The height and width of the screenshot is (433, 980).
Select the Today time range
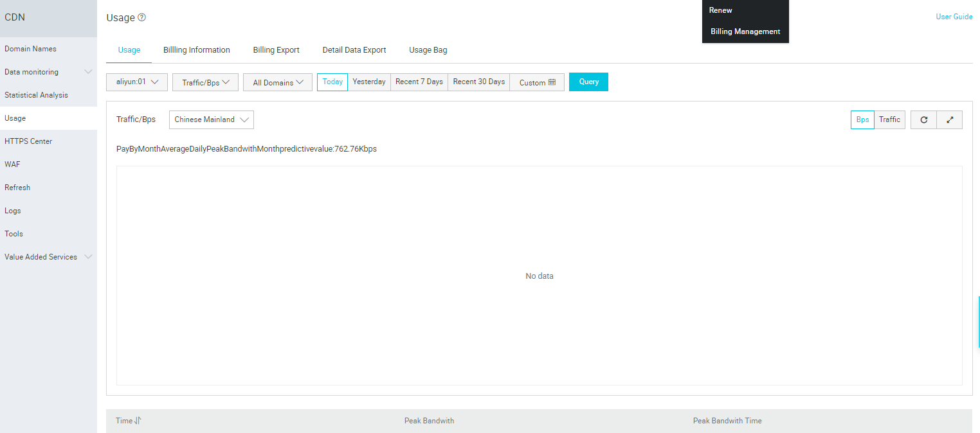point(332,82)
